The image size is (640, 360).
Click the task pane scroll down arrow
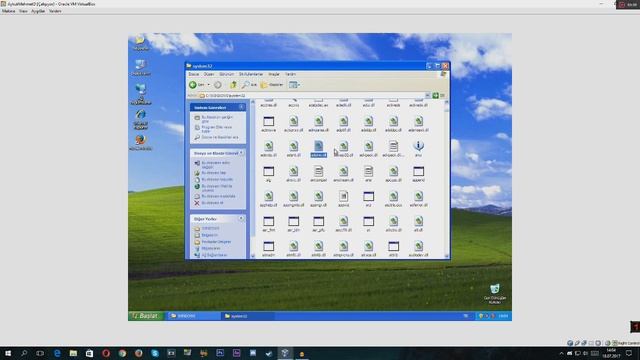[252, 256]
